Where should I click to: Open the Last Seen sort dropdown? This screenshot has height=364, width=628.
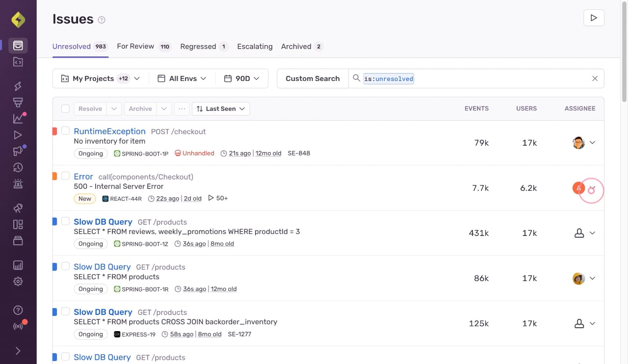pyautogui.click(x=221, y=109)
